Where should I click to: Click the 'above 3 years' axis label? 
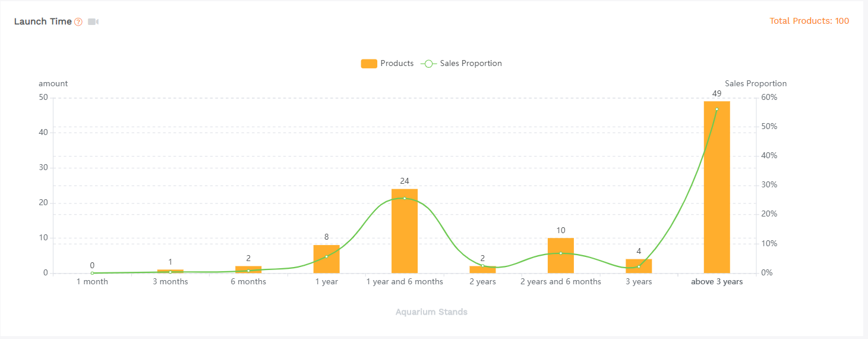coord(717,282)
